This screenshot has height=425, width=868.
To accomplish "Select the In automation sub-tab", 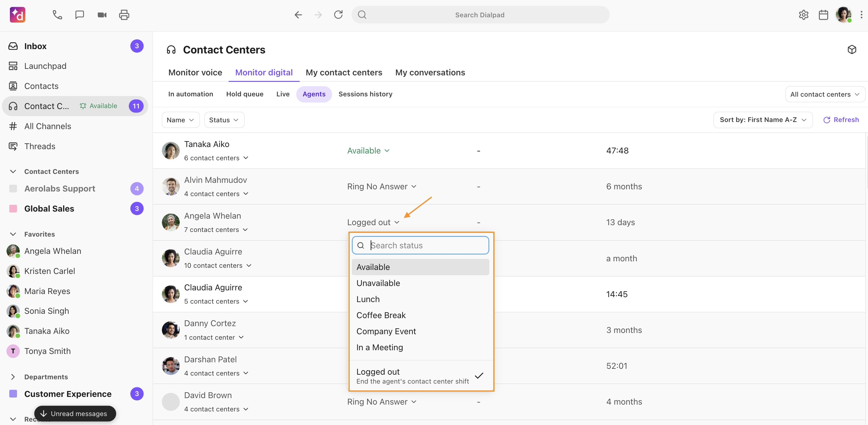I will (x=191, y=94).
